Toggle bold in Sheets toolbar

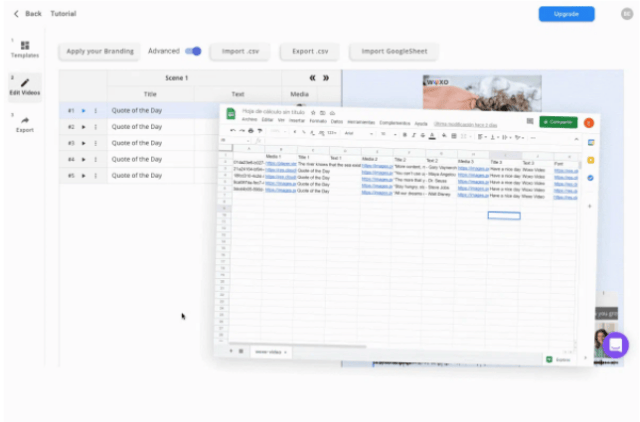pyautogui.click(x=404, y=135)
